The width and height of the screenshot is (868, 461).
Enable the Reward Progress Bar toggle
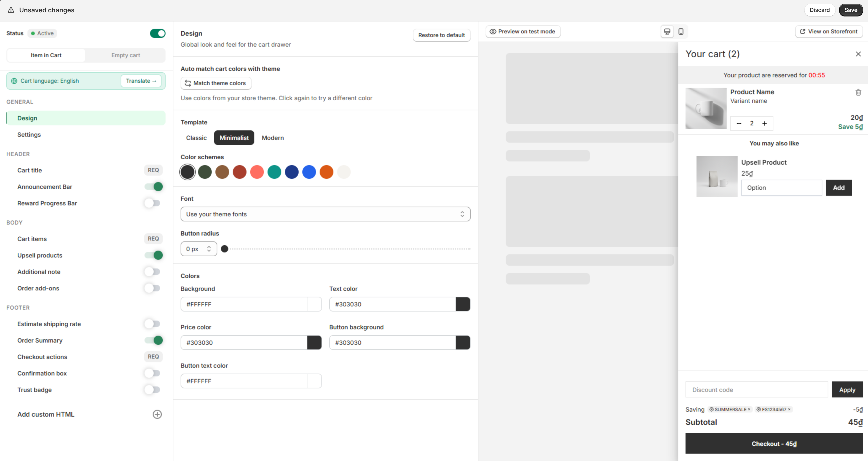152,203
